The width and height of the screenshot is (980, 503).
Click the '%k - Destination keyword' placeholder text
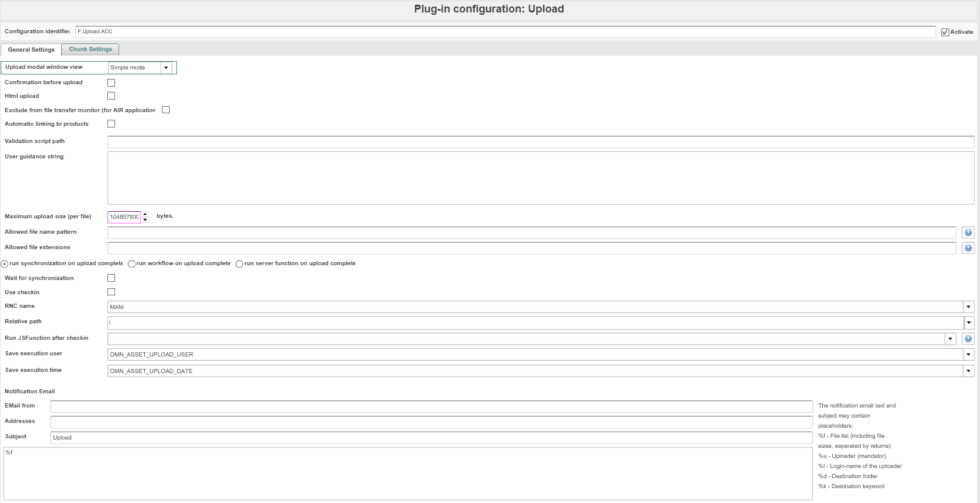point(851,486)
